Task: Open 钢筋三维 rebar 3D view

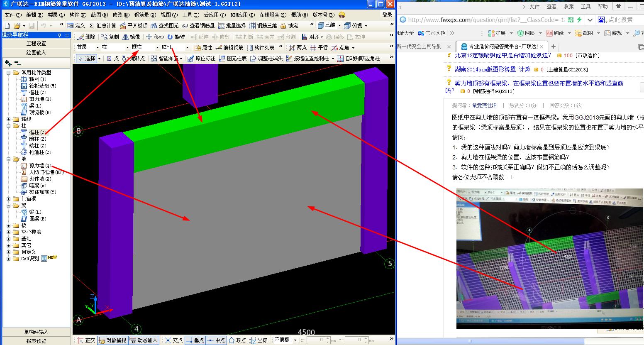Action: click(263, 26)
